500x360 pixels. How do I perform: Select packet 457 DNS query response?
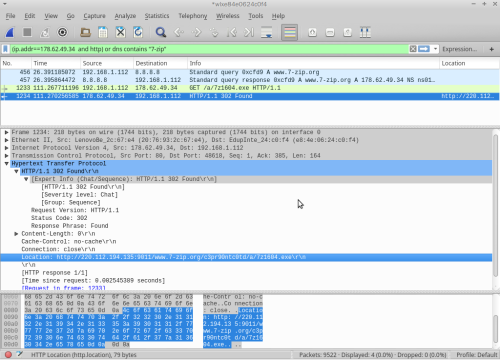(250, 80)
